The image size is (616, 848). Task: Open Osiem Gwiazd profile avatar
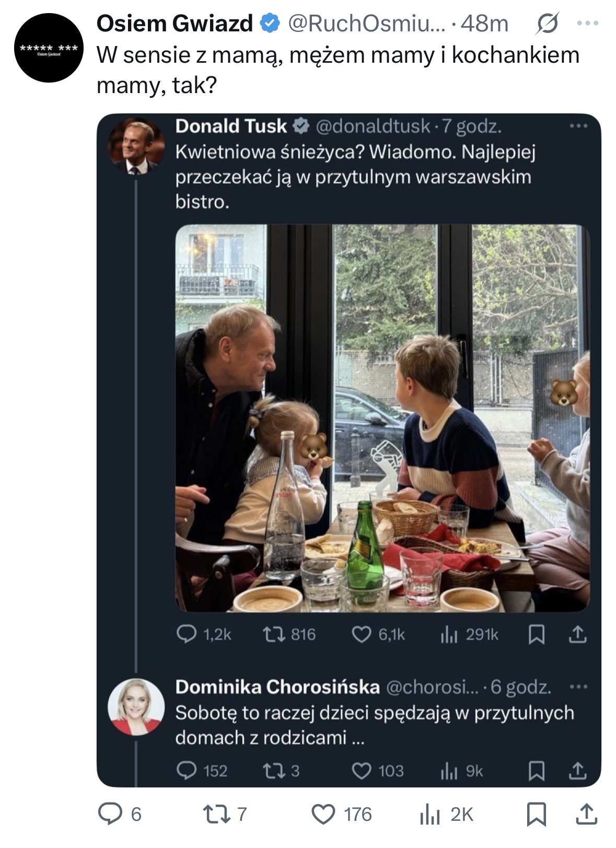(x=49, y=48)
